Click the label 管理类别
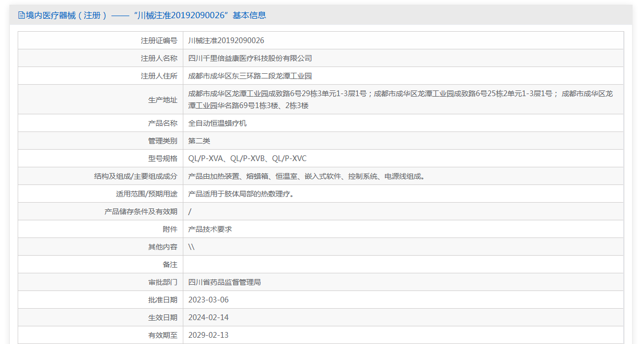644x344 pixels. pos(163,141)
